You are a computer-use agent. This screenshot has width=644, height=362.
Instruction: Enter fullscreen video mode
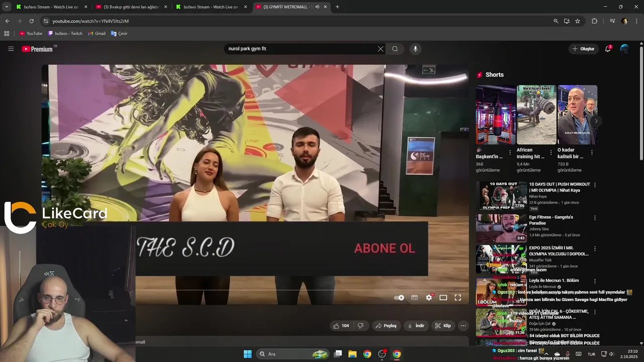(x=458, y=298)
